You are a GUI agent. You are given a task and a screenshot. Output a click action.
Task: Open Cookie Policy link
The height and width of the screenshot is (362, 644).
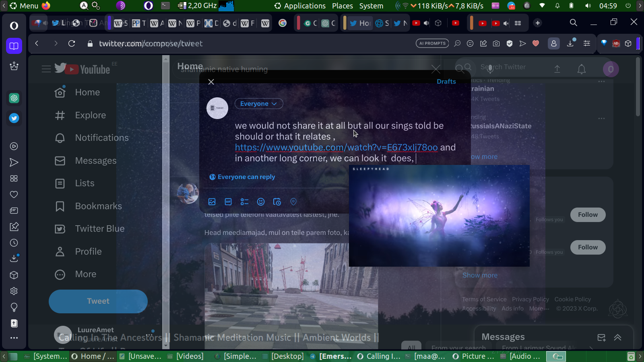[572, 299]
